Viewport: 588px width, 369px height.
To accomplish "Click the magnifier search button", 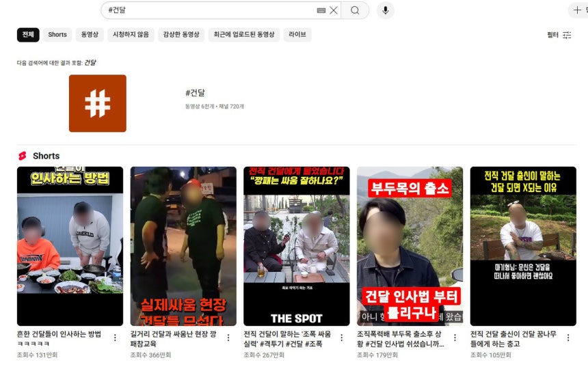I will coord(355,10).
